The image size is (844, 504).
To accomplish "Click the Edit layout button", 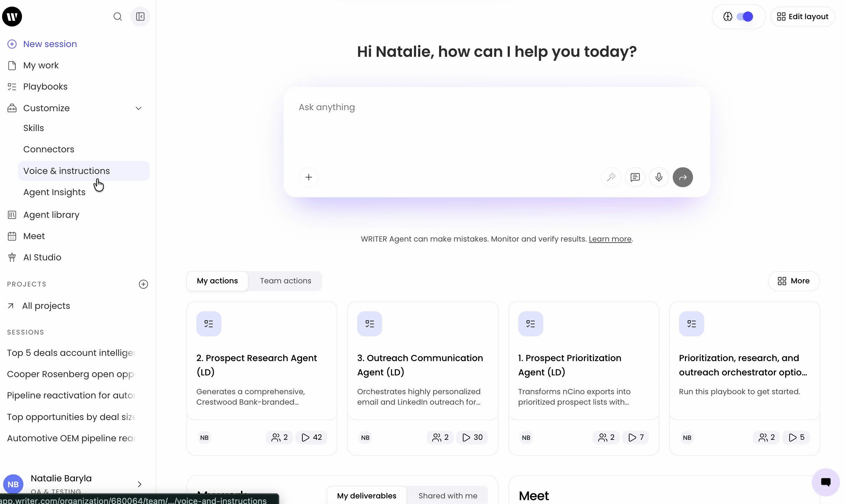I will point(802,16).
